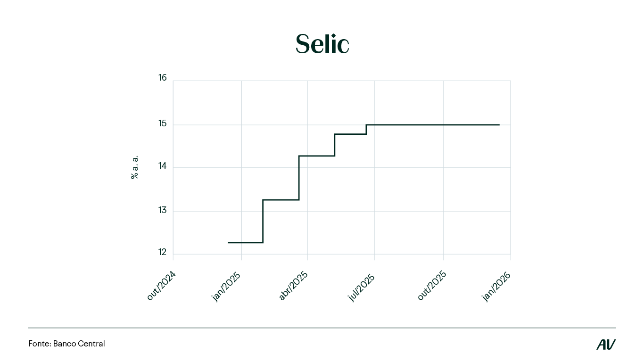Click the jan/2026 x-axis label

496,286
